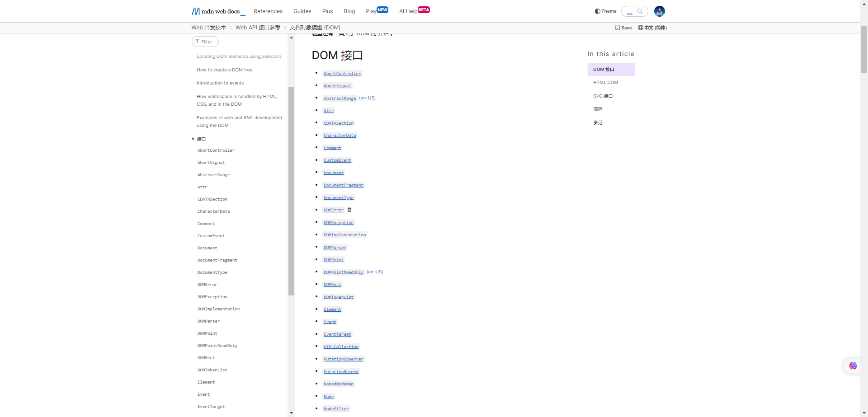Collapse the 接口 sidebar section
The height and width of the screenshot is (417, 868).
pos(193,139)
